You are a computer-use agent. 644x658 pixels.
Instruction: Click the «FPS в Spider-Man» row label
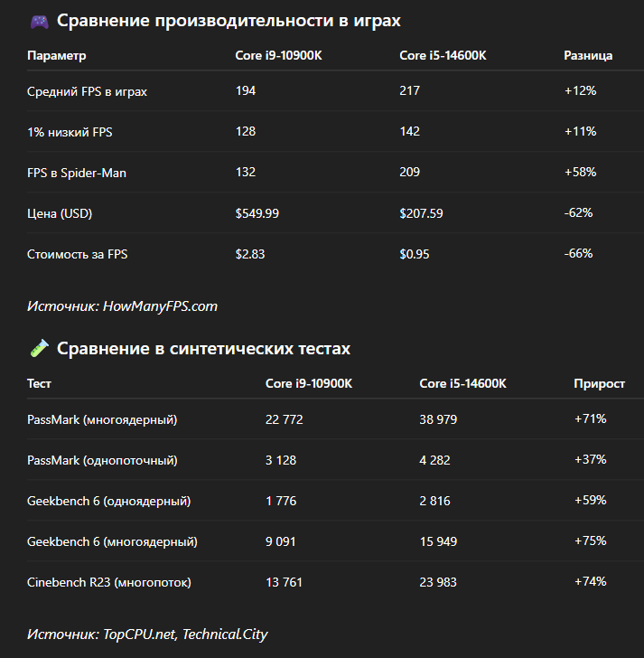[77, 173]
